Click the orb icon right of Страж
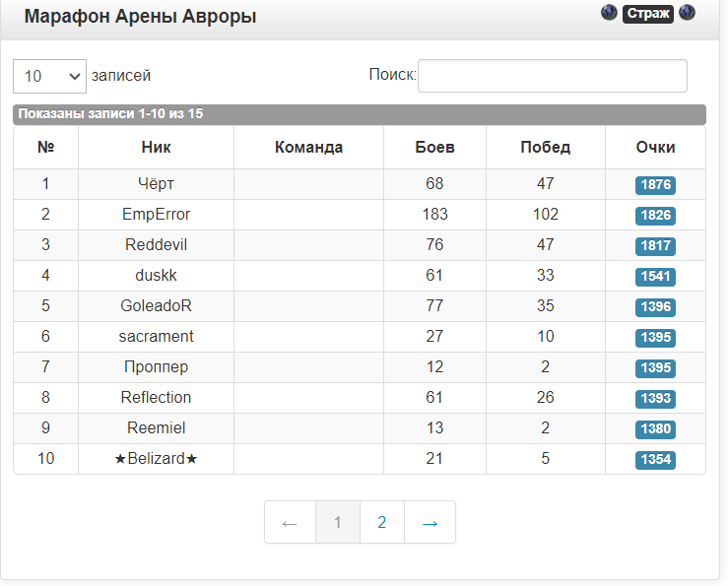728x586 pixels. point(687,13)
